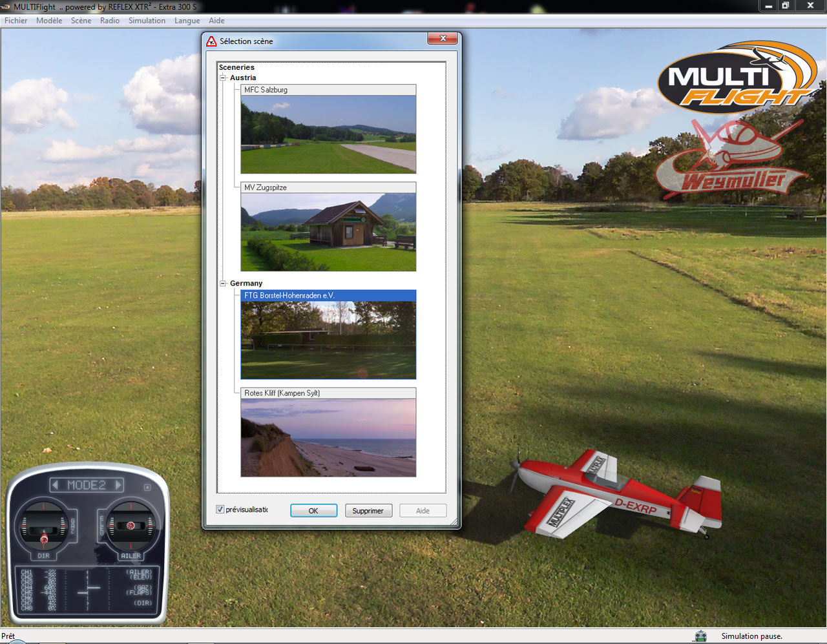Click the DIR label under left stick
Viewport: 827px width, 644px height.
[x=43, y=556]
